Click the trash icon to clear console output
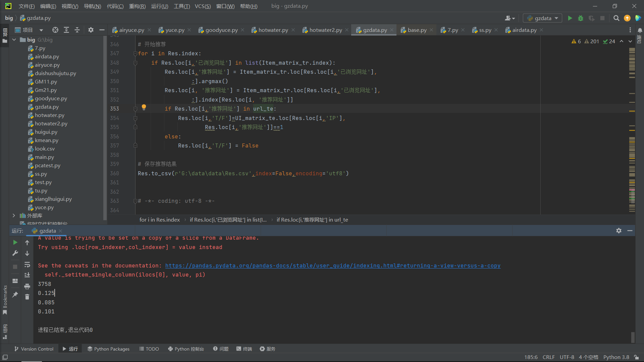Image resolution: width=644 pixels, height=362 pixels. pyautogui.click(x=27, y=297)
